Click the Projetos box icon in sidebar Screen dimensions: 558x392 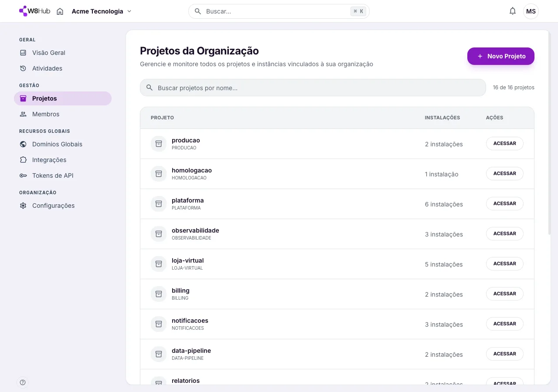pyautogui.click(x=23, y=98)
